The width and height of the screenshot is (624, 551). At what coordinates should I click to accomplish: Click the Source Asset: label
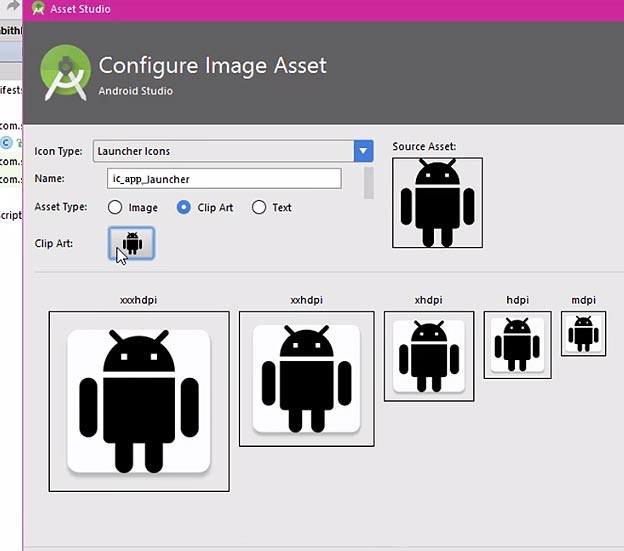coord(424,146)
